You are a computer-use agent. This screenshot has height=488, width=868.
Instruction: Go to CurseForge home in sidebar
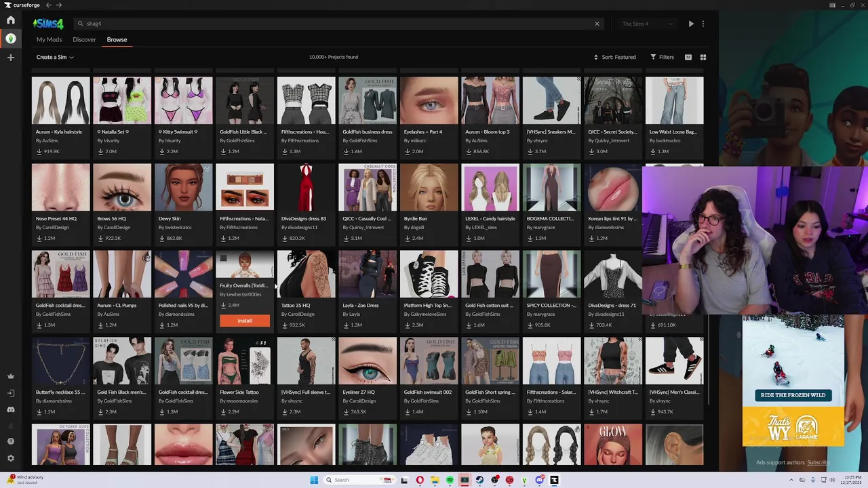point(10,20)
